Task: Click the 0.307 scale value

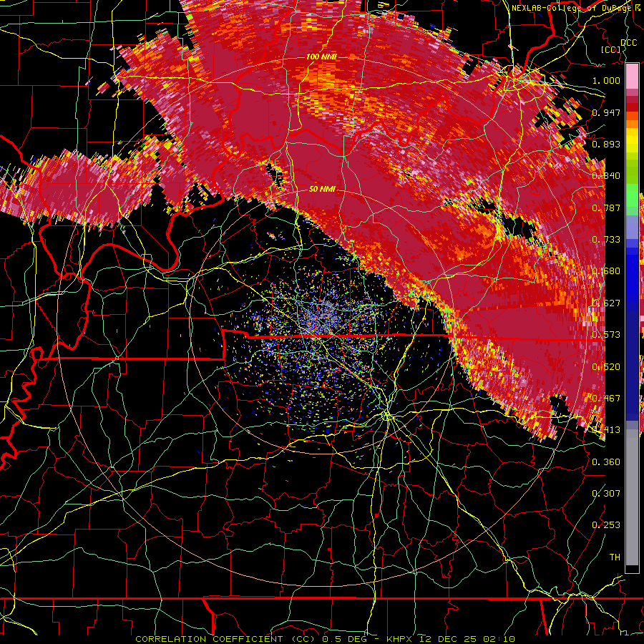Action: (606, 494)
